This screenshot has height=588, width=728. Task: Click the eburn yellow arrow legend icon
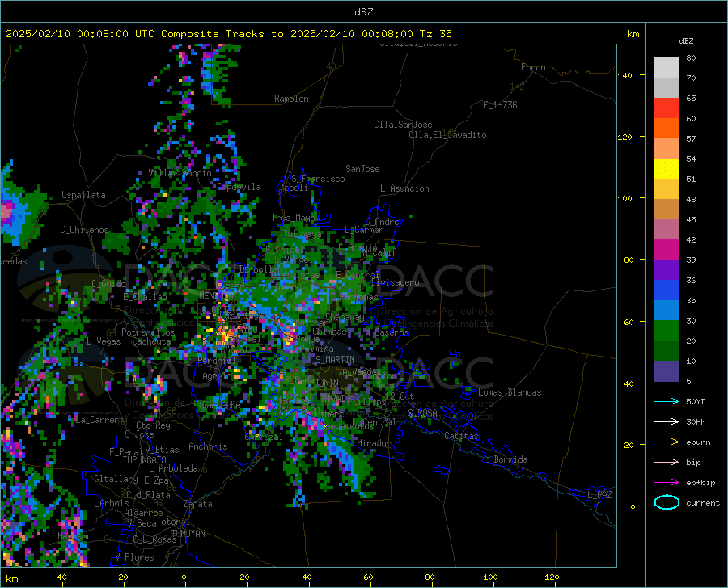[x=667, y=442]
